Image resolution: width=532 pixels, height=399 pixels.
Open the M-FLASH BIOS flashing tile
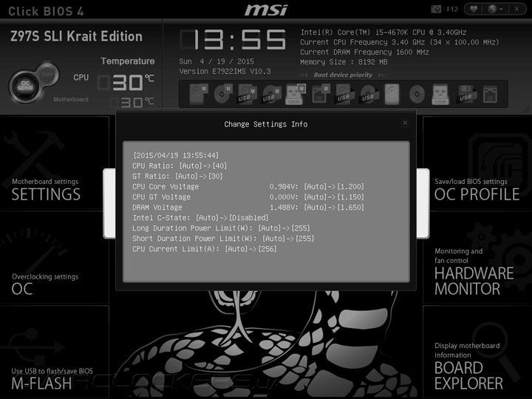[x=54, y=352]
